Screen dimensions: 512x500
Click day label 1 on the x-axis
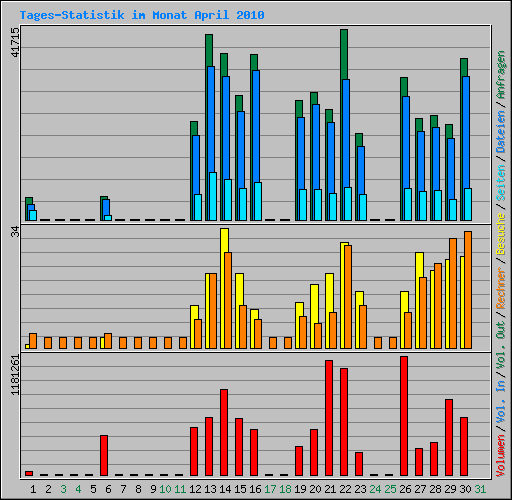33,489
